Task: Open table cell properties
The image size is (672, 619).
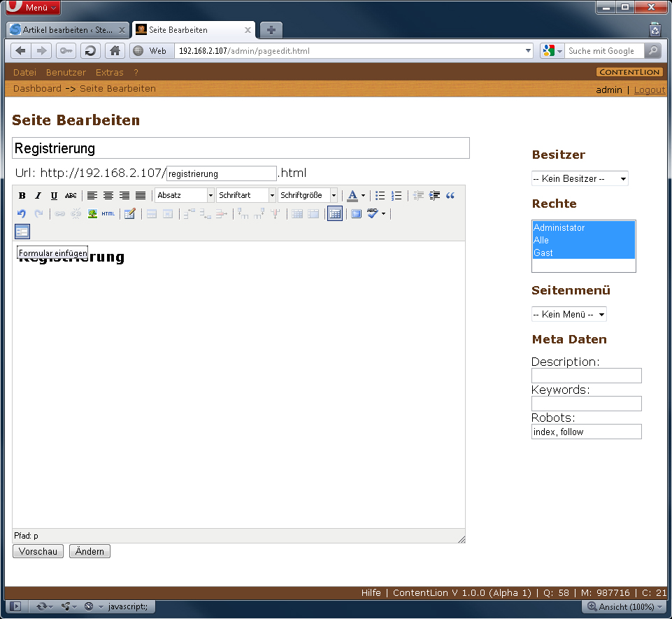Action: point(168,213)
